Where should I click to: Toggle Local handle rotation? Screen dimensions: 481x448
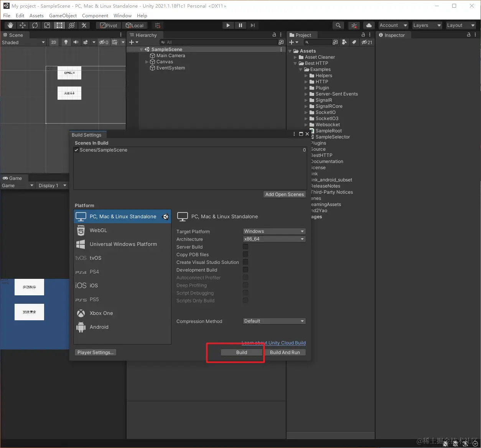135,25
